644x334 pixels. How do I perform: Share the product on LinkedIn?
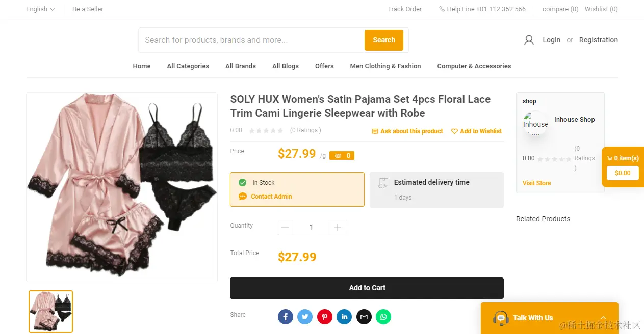[x=344, y=316]
